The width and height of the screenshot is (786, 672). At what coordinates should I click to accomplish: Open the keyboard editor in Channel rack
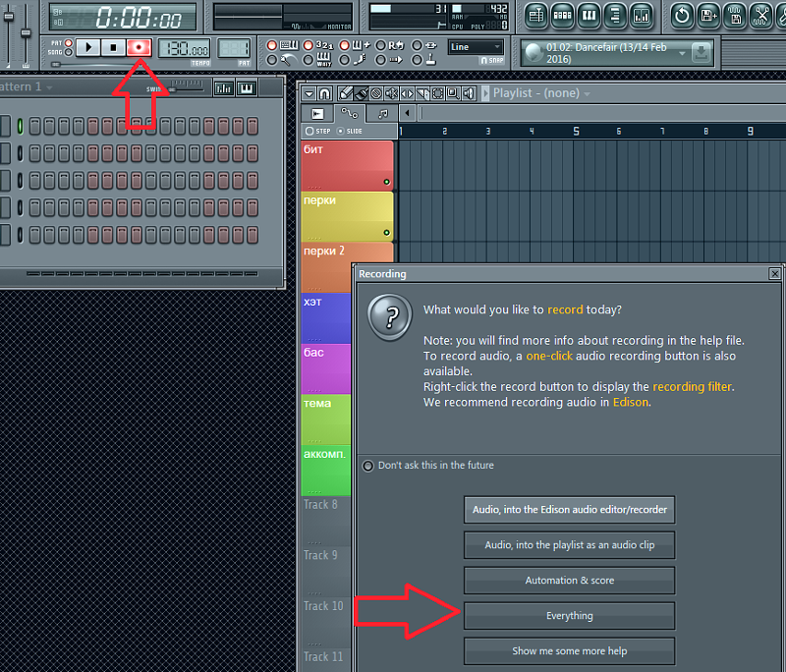pos(247,88)
